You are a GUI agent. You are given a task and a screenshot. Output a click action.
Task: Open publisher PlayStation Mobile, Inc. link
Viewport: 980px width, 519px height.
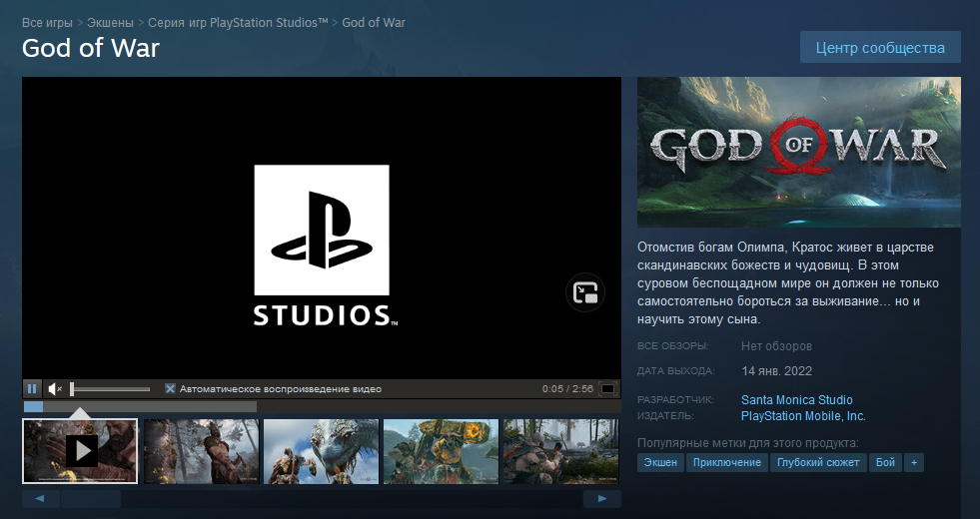pyautogui.click(x=803, y=416)
